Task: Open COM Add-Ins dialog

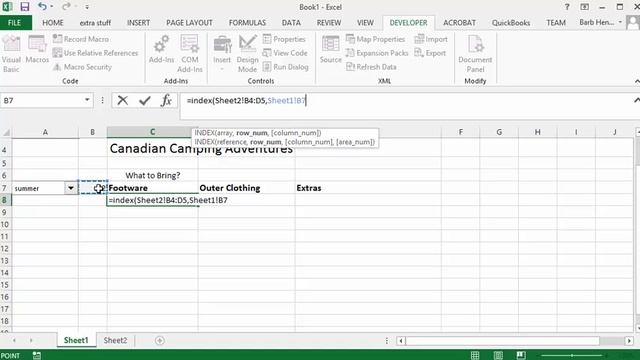Action: [190, 54]
